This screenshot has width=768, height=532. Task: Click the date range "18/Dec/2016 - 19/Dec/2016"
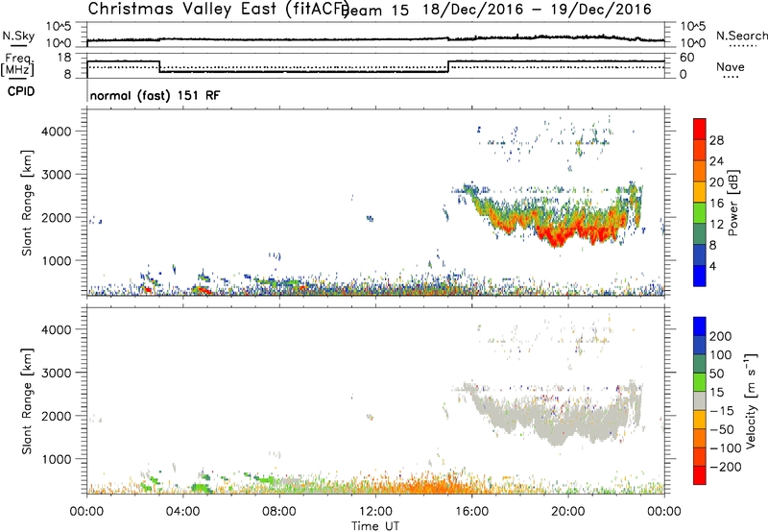(x=538, y=10)
